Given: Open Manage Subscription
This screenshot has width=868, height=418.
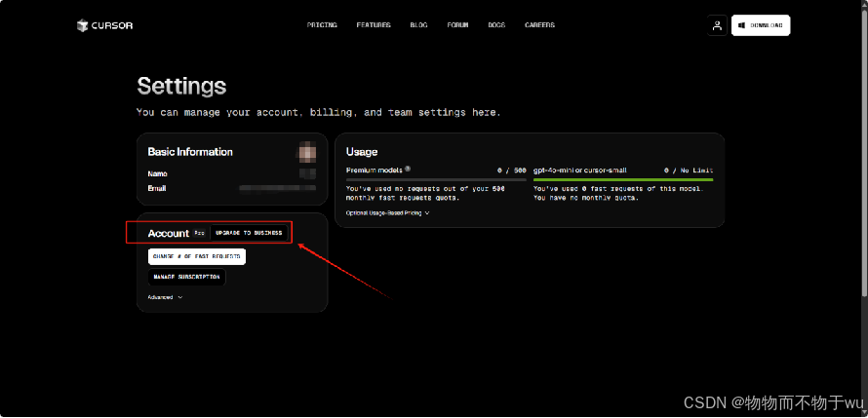Looking at the screenshot, I should tap(186, 278).
